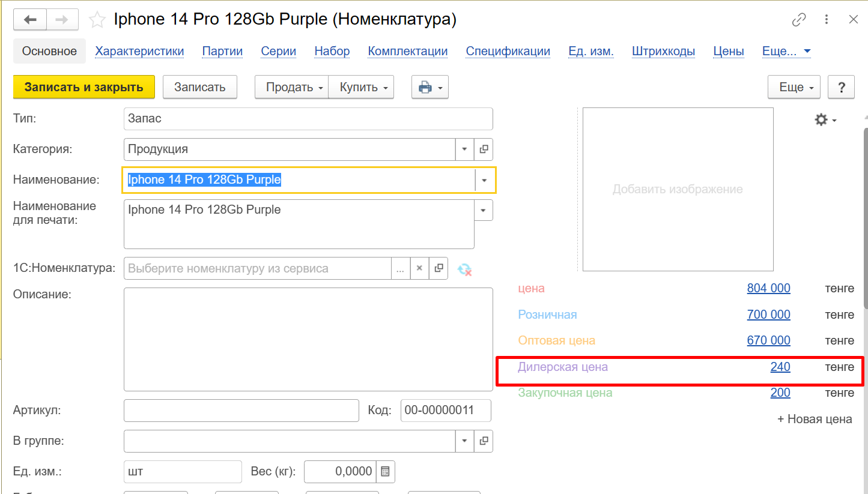
Task: Open the Штрихкоды tab
Action: [x=663, y=51]
